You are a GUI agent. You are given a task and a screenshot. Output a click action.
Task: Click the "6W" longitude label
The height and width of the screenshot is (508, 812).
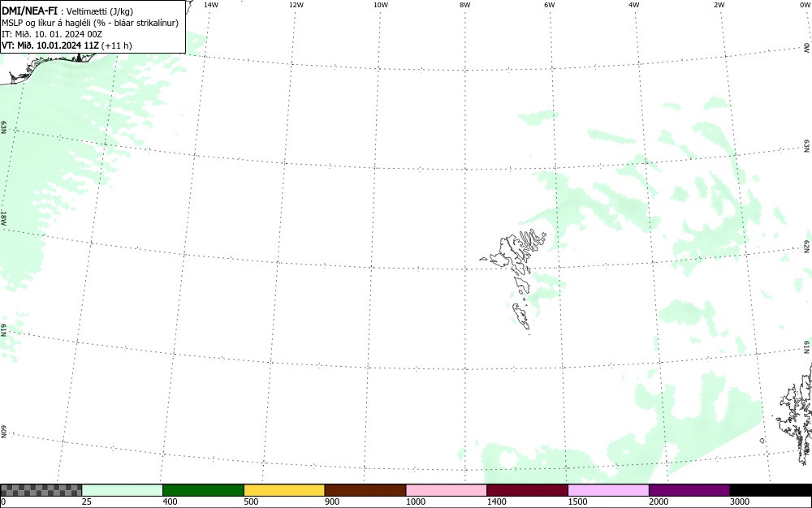click(550, 5)
